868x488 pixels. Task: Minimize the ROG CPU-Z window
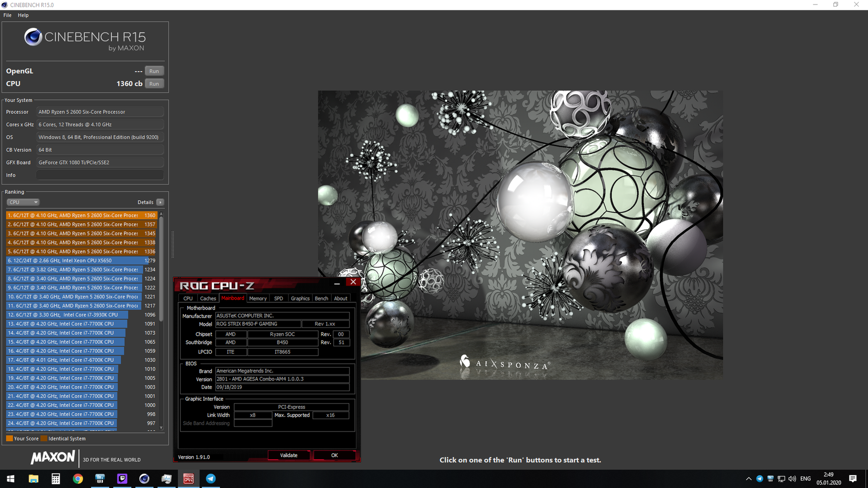pyautogui.click(x=337, y=283)
